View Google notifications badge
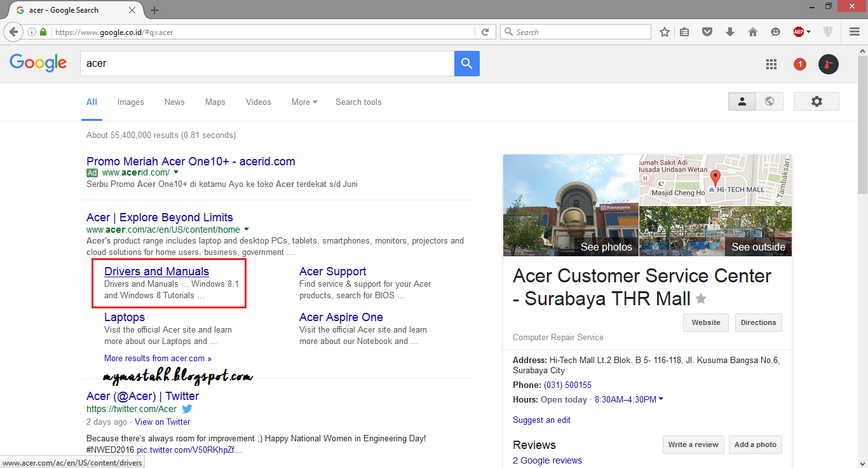 tap(800, 64)
